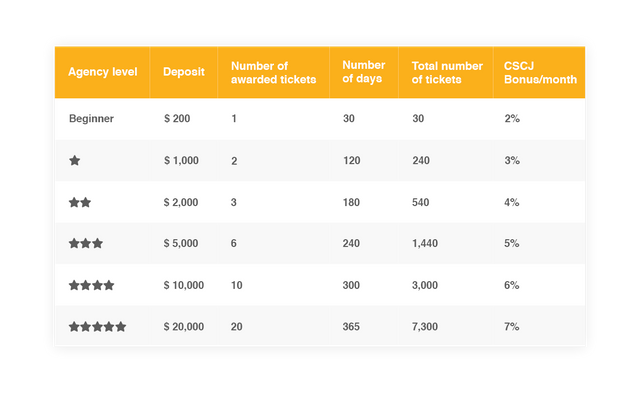Click the $ 10,000 deposit cell
Viewport: 640px width, 394px height.
point(184,285)
